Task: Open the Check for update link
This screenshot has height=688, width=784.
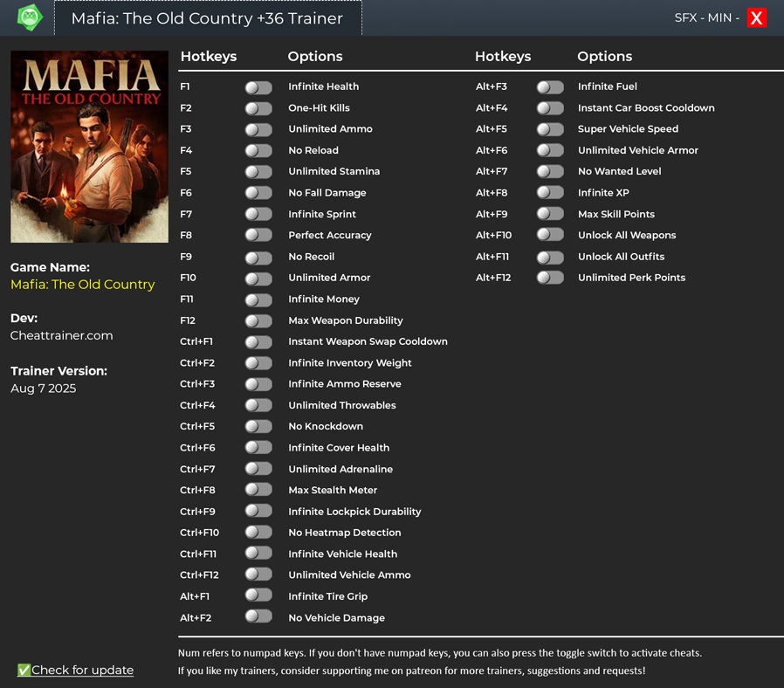Action: click(x=75, y=670)
